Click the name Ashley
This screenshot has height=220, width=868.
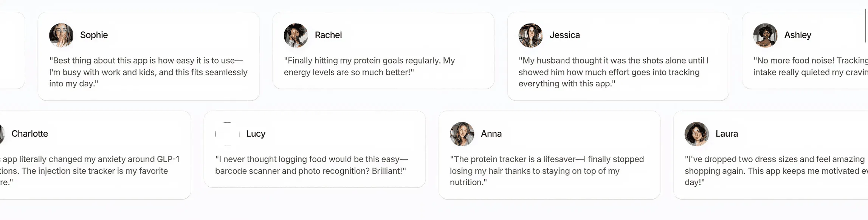pyautogui.click(x=798, y=35)
